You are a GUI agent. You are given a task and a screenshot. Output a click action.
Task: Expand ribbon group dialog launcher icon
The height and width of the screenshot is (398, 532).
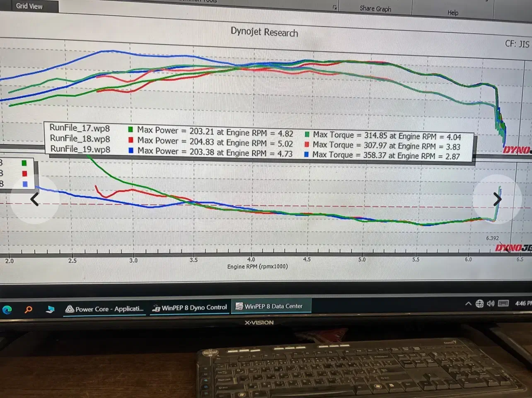[x=335, y=7]
